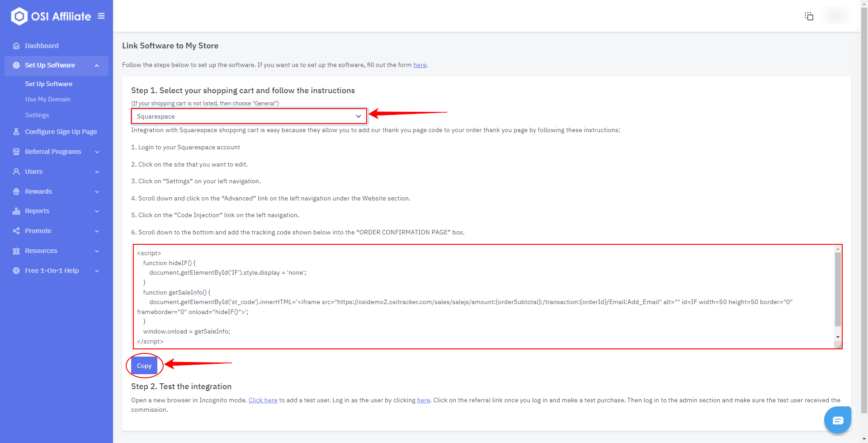Expand the Referral Programs menu chevron
The height and width of the screenshot is (443, 868).
tap(97, 152)
